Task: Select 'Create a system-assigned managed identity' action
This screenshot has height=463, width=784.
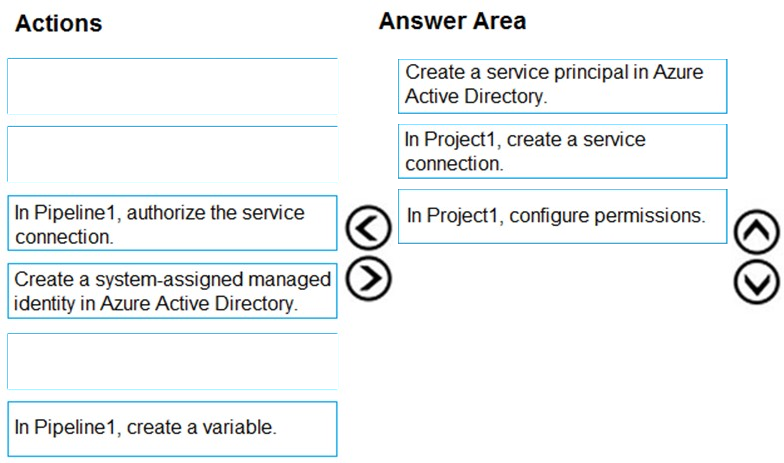Action: [x=172, y=291]
